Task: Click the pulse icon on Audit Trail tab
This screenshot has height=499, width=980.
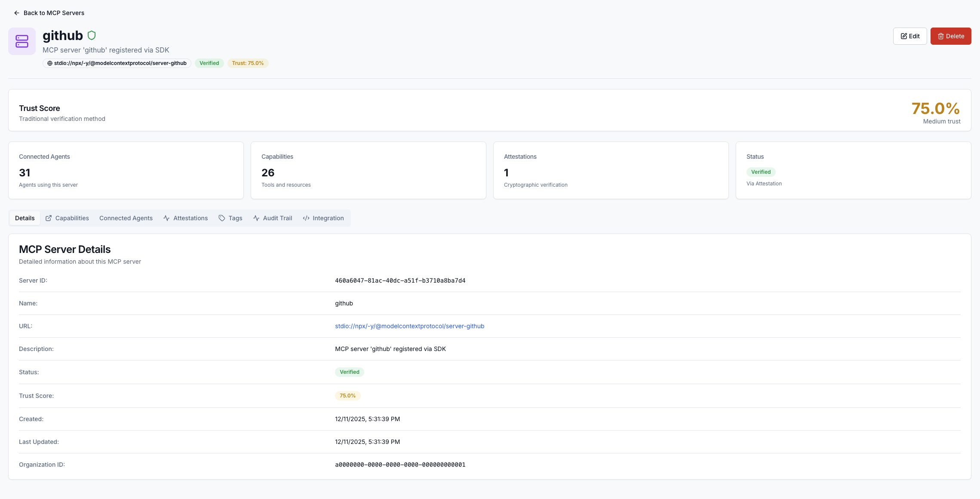Action: tap(256, 218)
